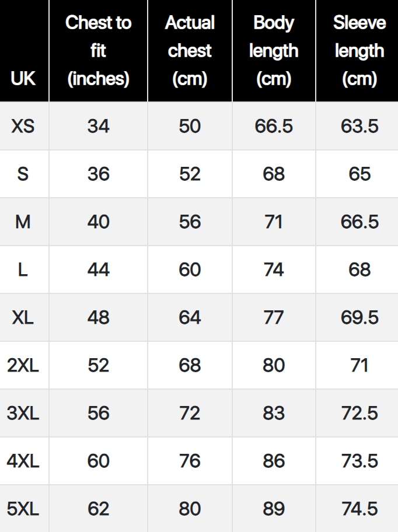Select the 3XL size row label
This screenshot has width=398, height=532.
[x=23, y=413]
